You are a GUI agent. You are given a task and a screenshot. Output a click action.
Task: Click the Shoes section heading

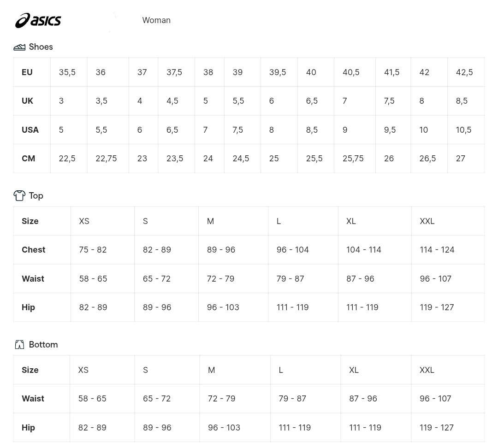(x=41, y=47)
